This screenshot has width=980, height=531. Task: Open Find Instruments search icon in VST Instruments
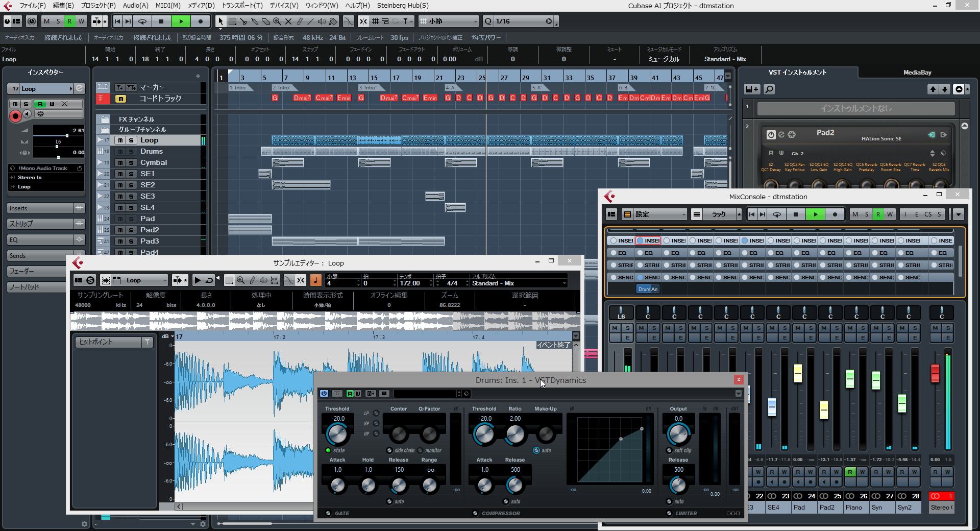point(769,89)
